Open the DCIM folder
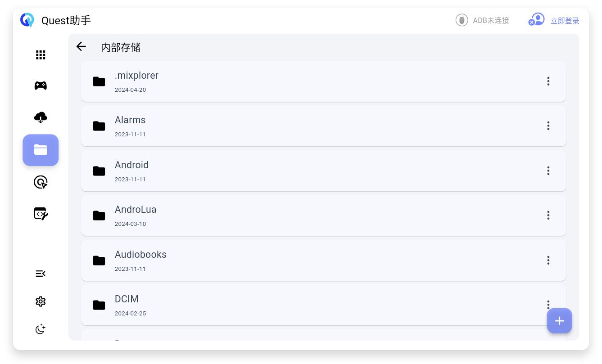The height and width of the screenshot is (364, 602). click(x=323, y=305)
